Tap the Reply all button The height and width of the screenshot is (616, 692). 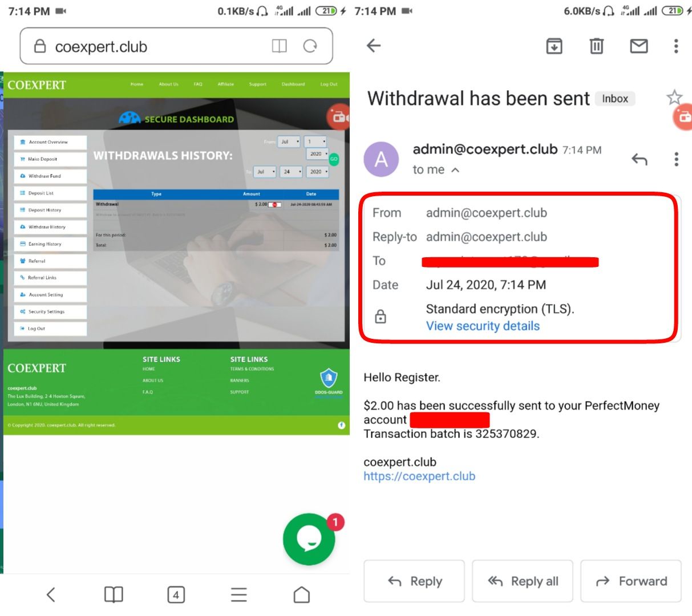pos(522,581)
